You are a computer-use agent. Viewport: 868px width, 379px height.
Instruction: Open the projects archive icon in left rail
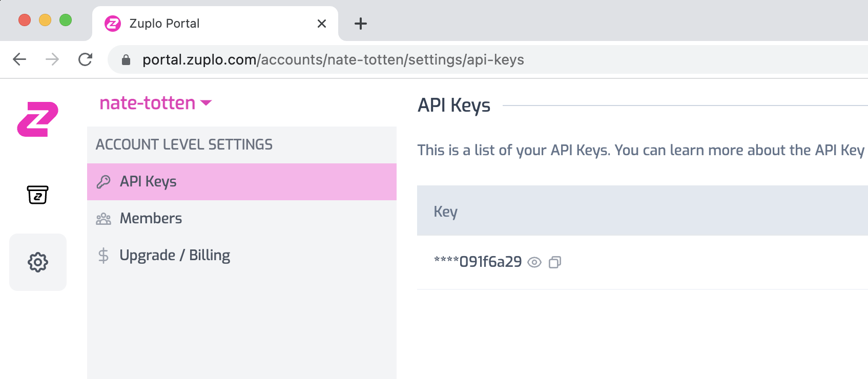coord(37,195)
